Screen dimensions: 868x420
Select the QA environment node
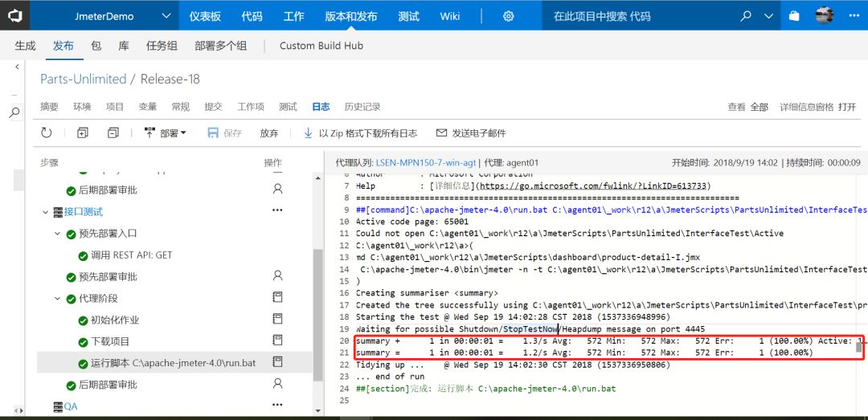70,406
